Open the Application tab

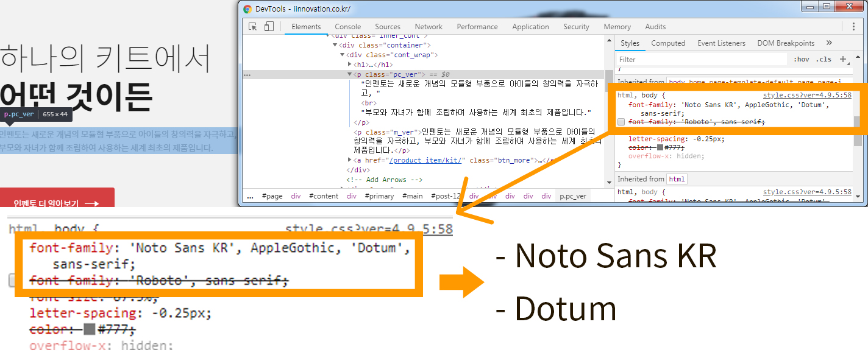point(530,27)
